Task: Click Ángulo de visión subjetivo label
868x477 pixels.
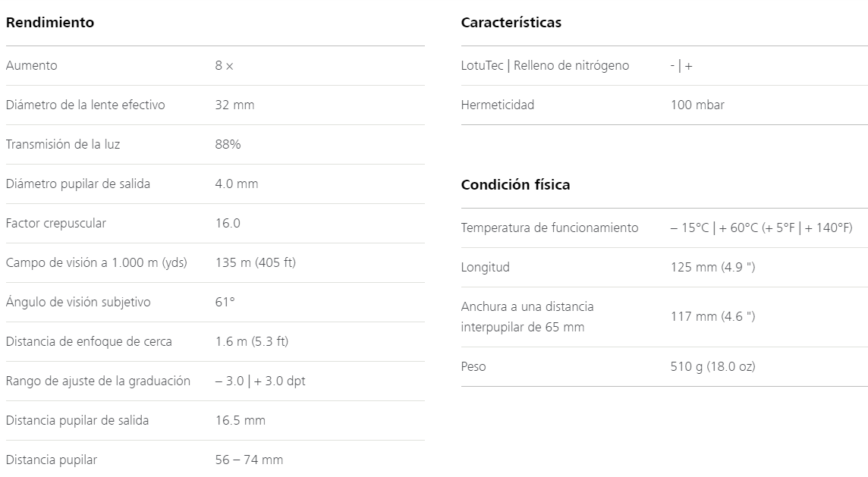Action: (x=78, y=302)
